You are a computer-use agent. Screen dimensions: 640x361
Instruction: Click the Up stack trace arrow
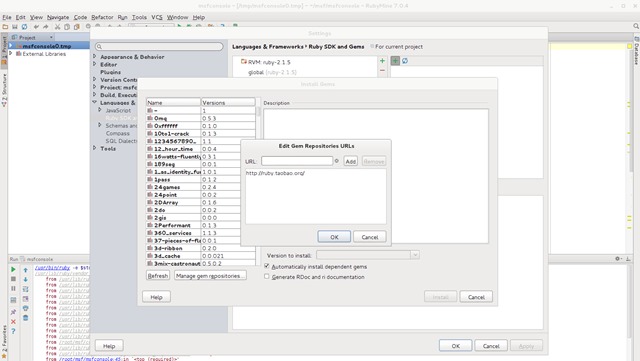tap(25, 270)
